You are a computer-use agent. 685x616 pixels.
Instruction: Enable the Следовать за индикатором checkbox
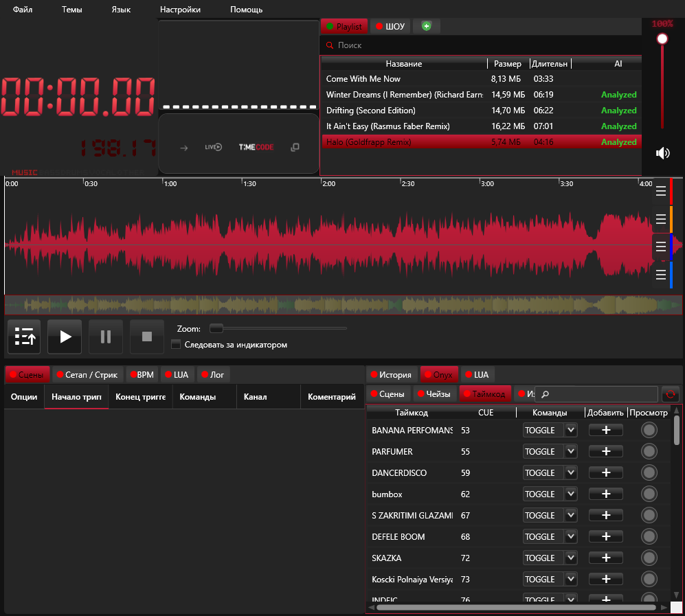[x=176, y=344]
